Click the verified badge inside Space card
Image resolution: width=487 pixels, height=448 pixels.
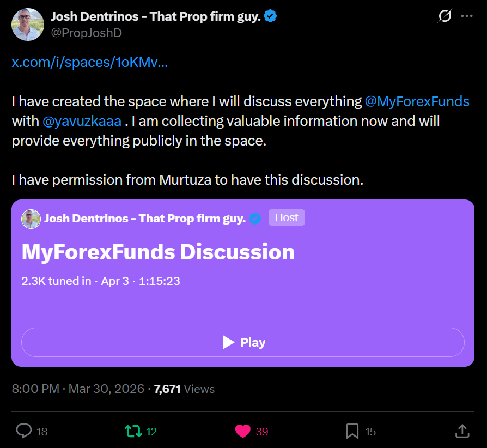[x=255, y=219]
